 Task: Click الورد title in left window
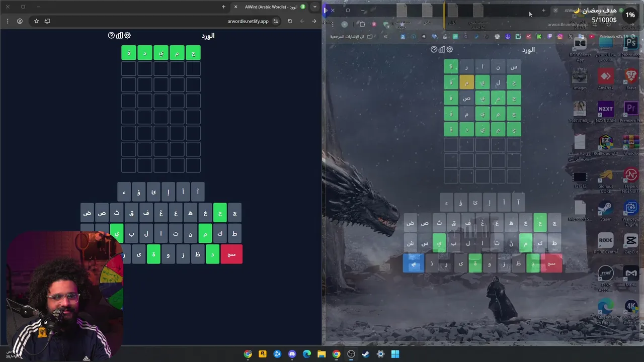[x=208, y=36]
